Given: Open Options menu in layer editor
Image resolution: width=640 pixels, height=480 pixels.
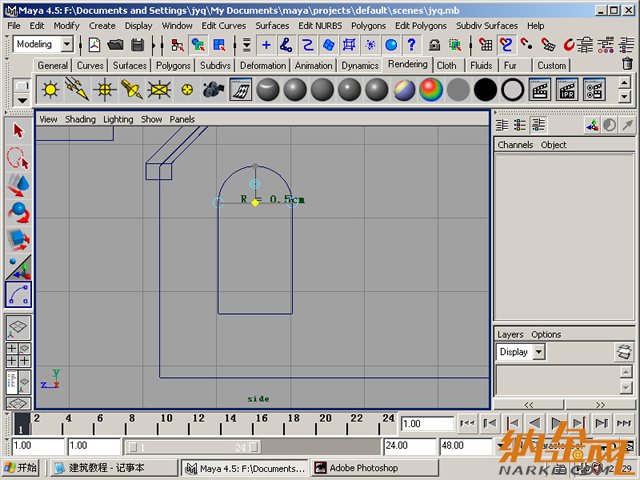Looking at the screenshot, I should tap(546, 334).
